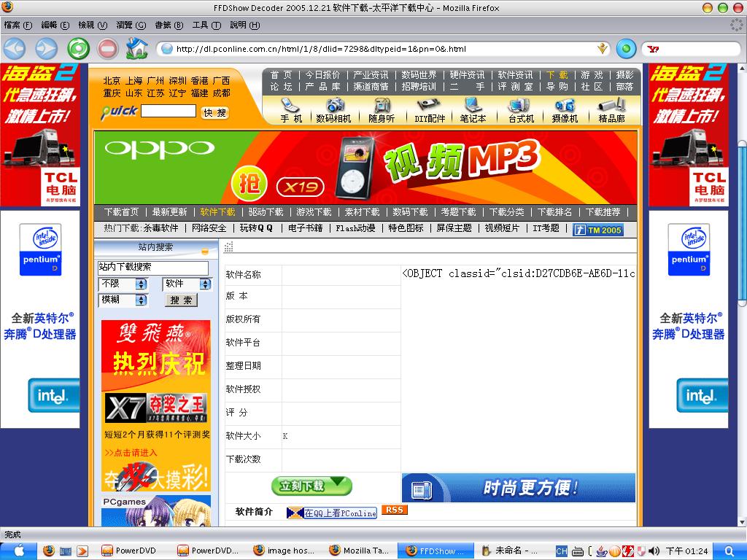Click into the 站内下载搜索 input field
The width and height of the screenshot is (747, 560).
coord(153,268)
